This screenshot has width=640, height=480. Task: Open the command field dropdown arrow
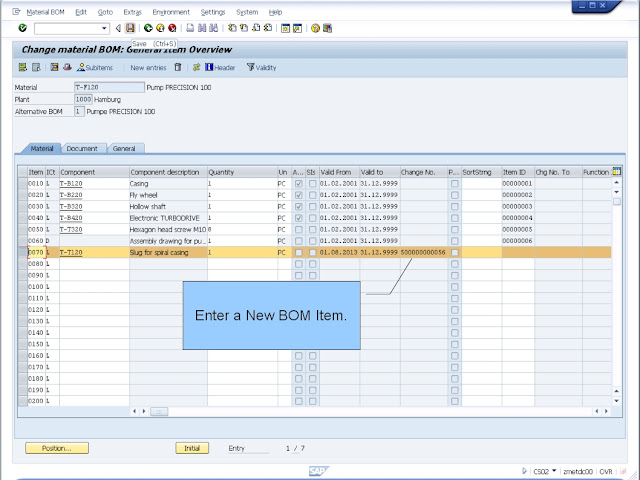tap(104, 28)
